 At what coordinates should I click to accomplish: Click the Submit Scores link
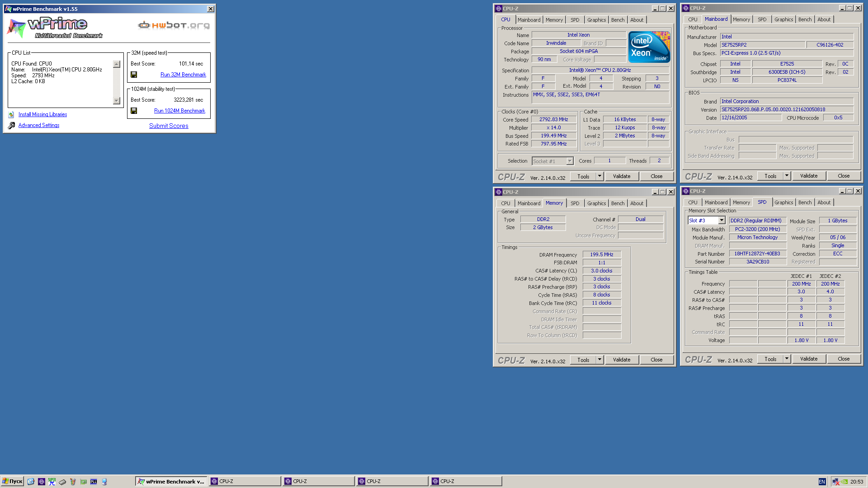pyautogui.click(x=169, y=126)
